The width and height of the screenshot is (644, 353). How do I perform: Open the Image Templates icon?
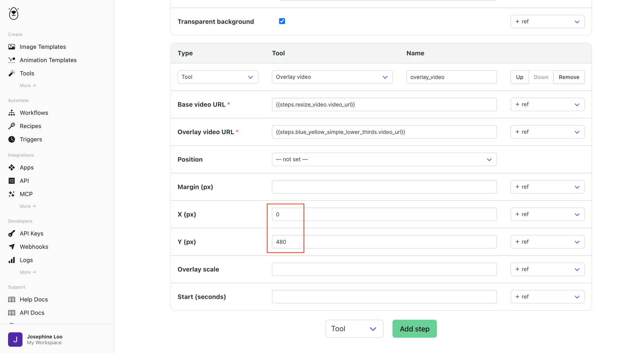coord(12,47)
